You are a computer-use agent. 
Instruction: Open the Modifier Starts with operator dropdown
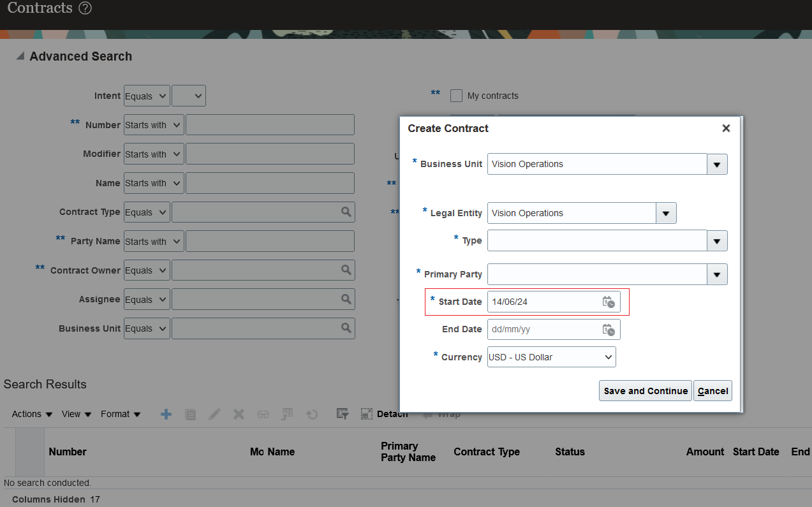tap(154, 154)
